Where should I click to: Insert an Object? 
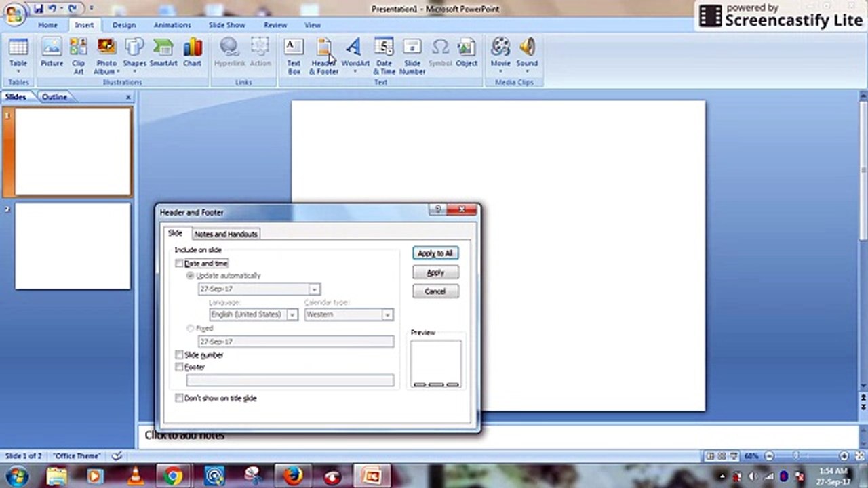[467, 53]
